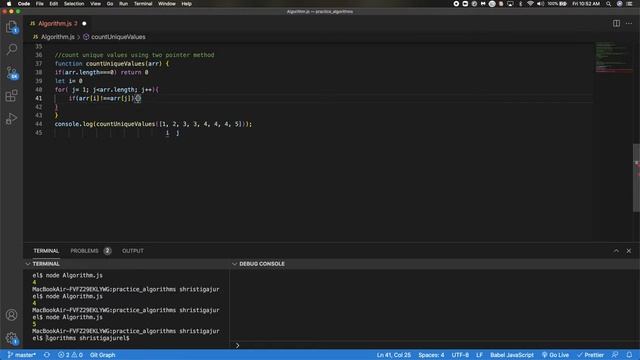Change the LF end-of-line sequence
This screenshot has width=640, height=360.
[x=479, y=355]
